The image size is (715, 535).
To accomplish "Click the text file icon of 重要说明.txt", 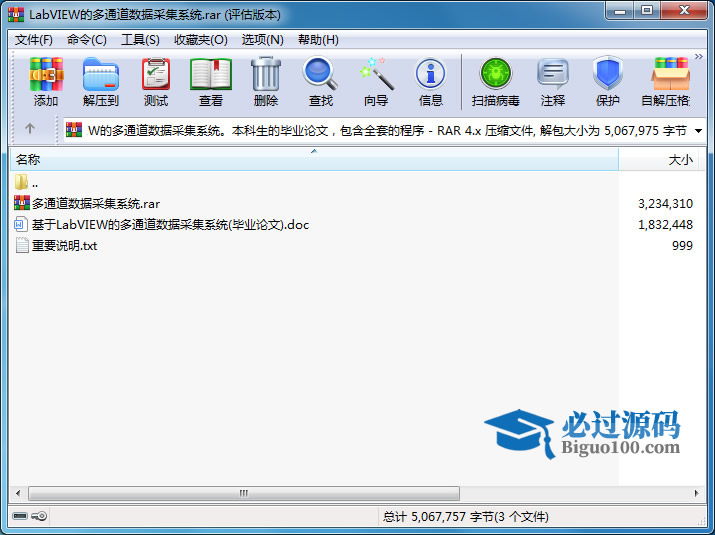I will click(22, 245).
